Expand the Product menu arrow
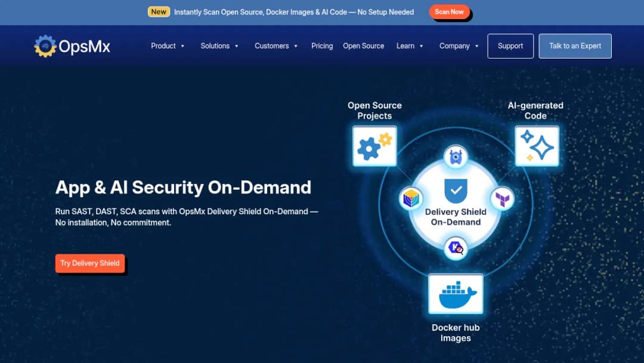 (x=182, y=46)
